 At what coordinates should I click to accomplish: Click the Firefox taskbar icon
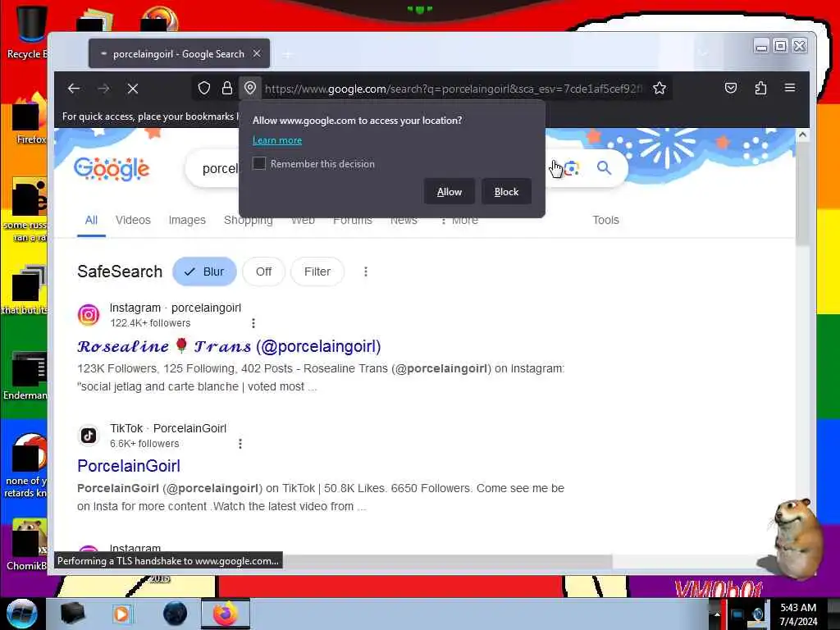226,614
